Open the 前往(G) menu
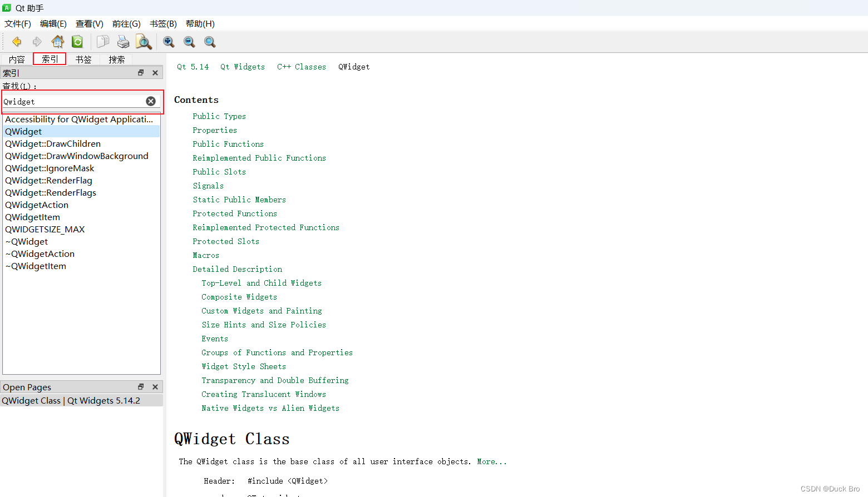Viewport: 868px width, 497px height. 126,24
